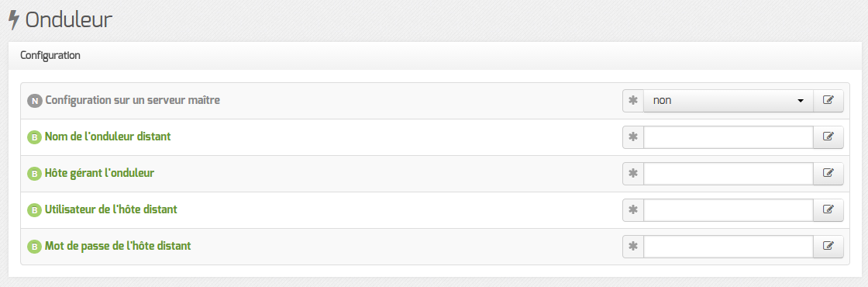Image resolution: width=868 pixels, height=287 pixels.
Task: Click the B badge beside Hôte gérant l'onduleur
Action: 34,174
